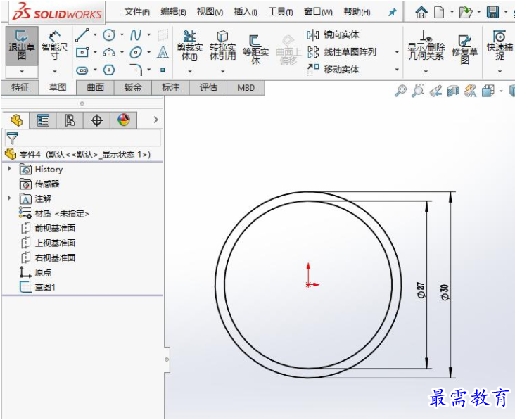
Task: Click Previous View icon
Action: [435, 90]
